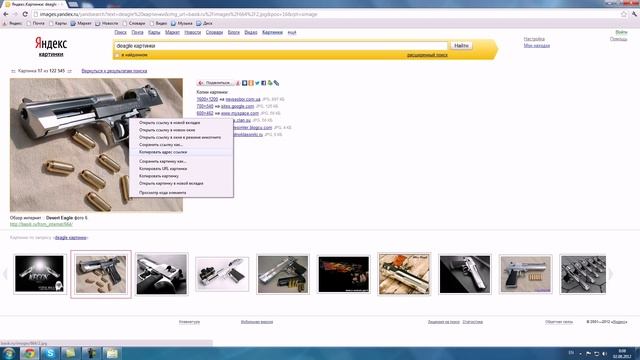640x360 pixels.
Task: Open sites.google.com source link
Action: coord(238,106)
